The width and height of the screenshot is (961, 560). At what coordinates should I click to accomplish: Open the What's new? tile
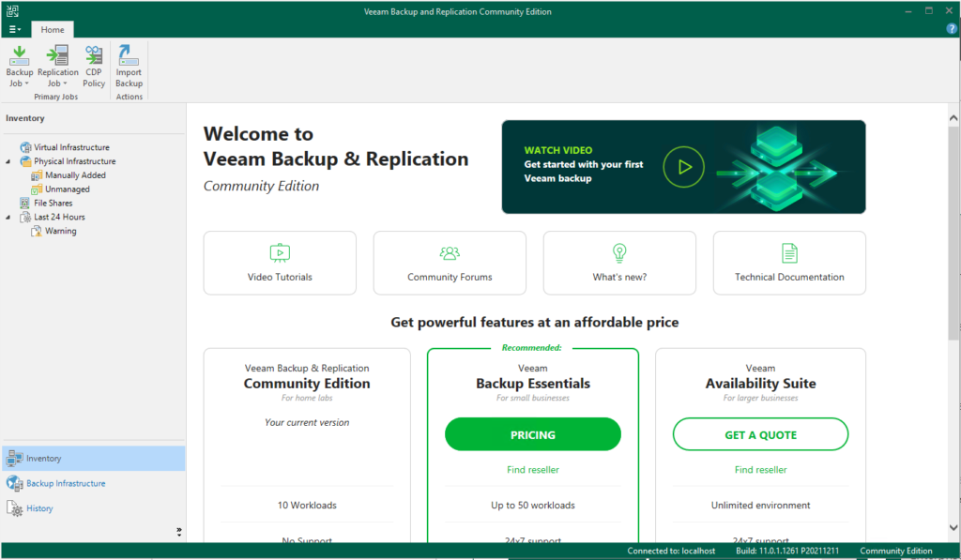(619, 263)
